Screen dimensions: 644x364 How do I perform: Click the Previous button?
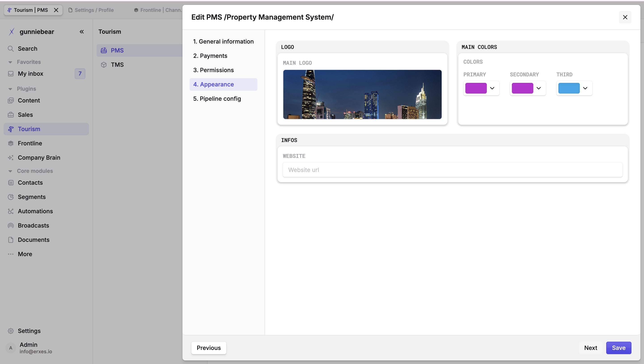coord(209,348)
